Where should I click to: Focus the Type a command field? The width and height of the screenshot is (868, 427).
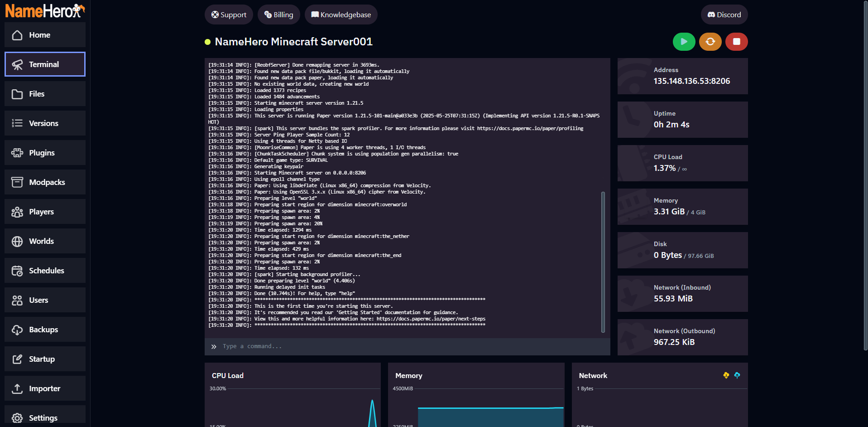tap(408, 346)
